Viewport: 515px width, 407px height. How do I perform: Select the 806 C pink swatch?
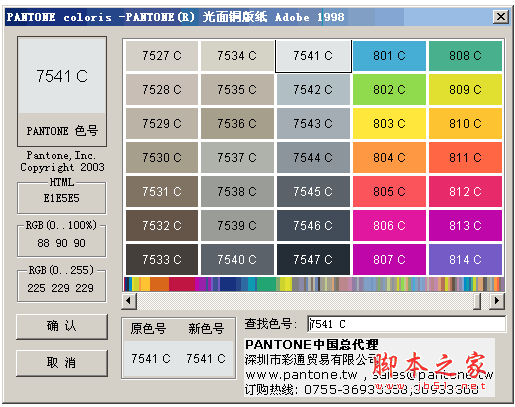coord(389,226)
